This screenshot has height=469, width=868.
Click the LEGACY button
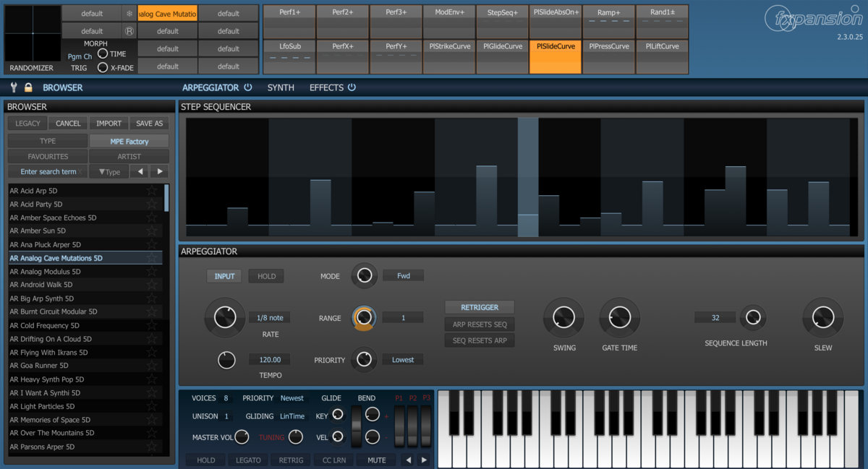pyautogui.click(x=28, y=124)
